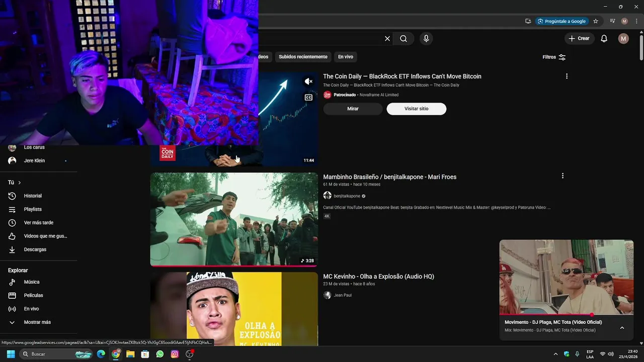Select the Subidos recientemente chip
The image size is (644, 362).
(x=303, y=57)
